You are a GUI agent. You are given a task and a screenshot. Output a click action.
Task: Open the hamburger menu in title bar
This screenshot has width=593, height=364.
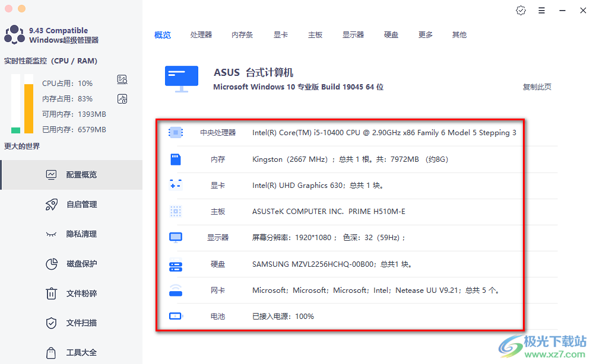pyautogui.click(x=541, y=11)
